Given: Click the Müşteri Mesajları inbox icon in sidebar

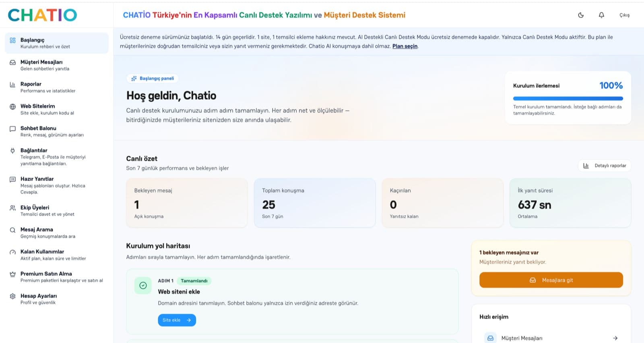Looking at the screenshot, I should (x=12, y=62).
